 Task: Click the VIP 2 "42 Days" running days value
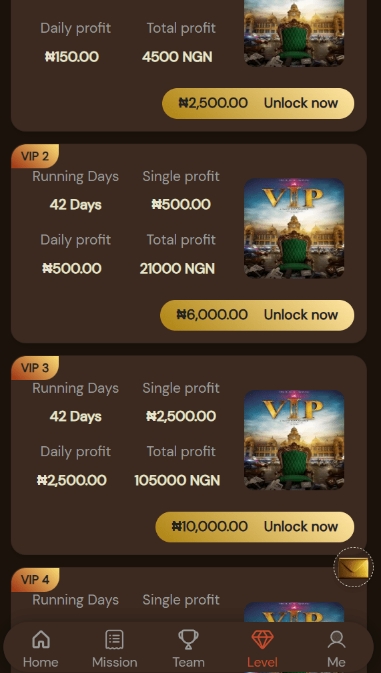76,205
